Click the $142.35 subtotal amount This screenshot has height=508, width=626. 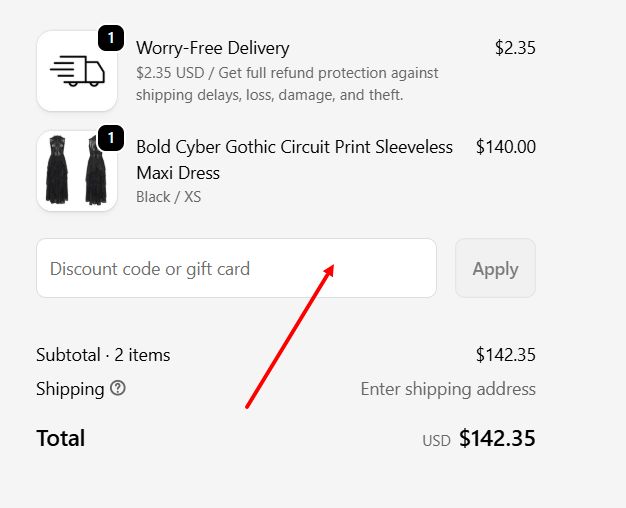point(505,355)
